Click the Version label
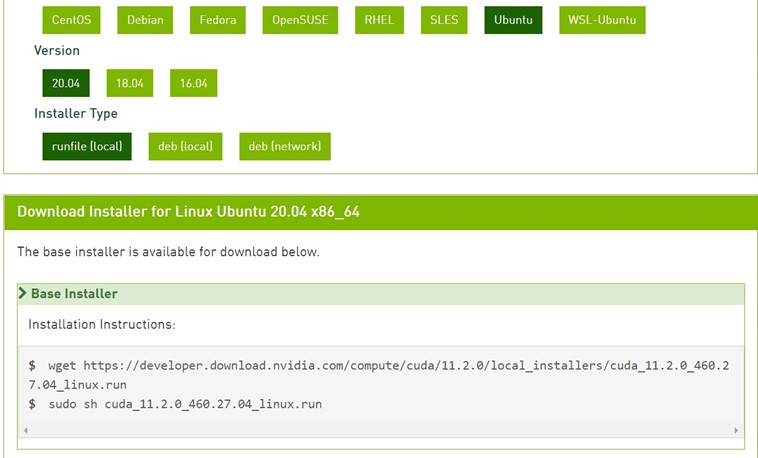 coord(57,50)
